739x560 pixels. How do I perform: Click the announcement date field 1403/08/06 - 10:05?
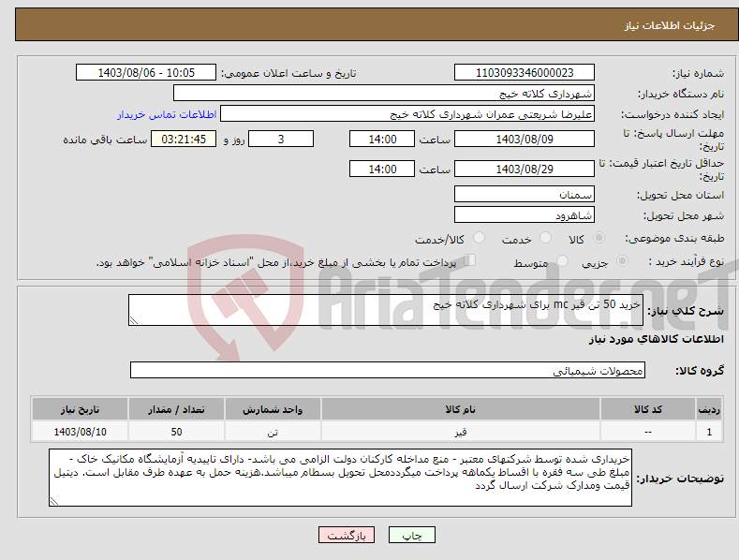click(145, 73)
